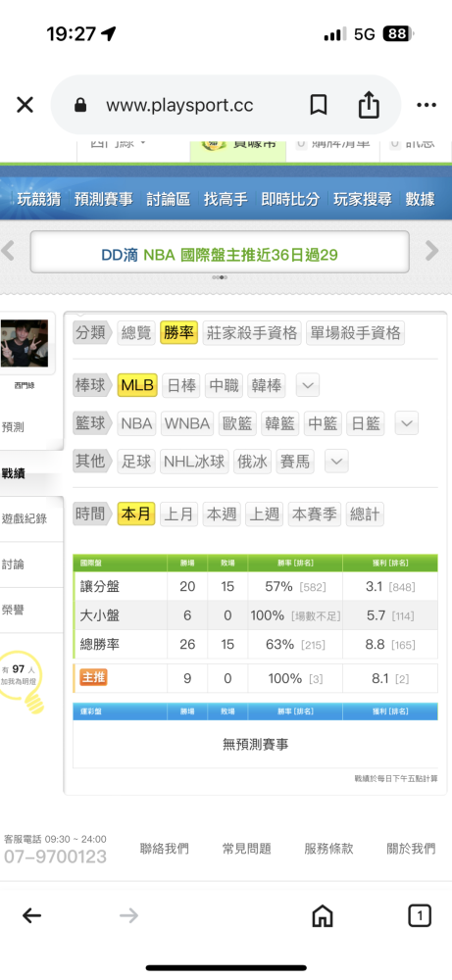The height and width of the screenshot is (980, 452).
Task: Show next banner with right chevron
Action: pos(432,251)
